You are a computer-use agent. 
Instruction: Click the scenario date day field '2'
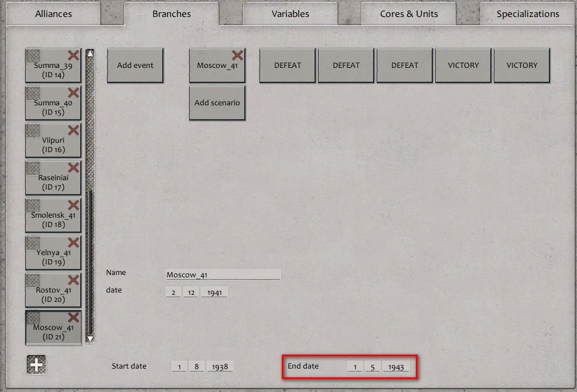(173, 293)
